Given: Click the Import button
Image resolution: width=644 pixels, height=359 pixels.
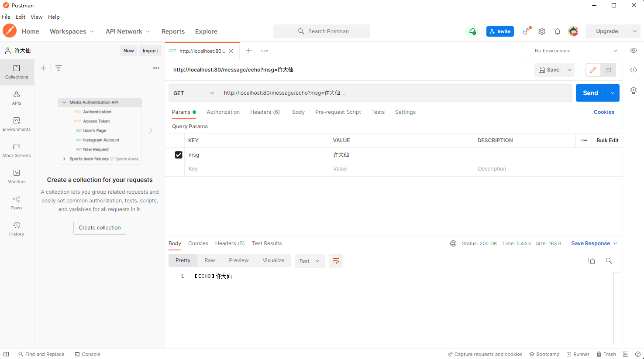Looking at the screenshot, I should [150, 51].
